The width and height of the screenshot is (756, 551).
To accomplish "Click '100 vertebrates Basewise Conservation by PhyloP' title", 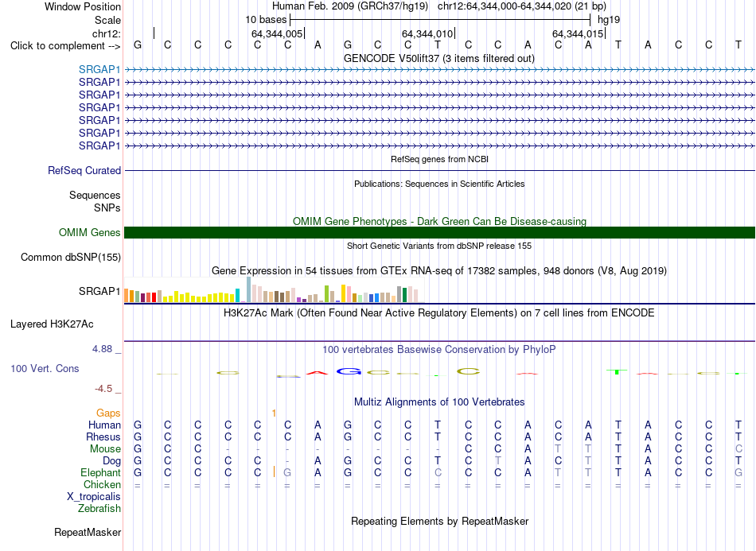I will 439,350.
